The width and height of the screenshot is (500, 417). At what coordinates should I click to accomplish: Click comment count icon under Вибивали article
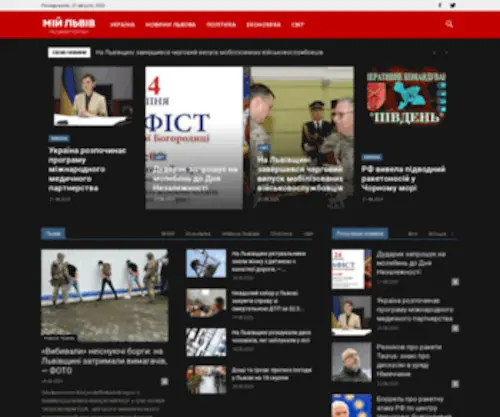164,381
